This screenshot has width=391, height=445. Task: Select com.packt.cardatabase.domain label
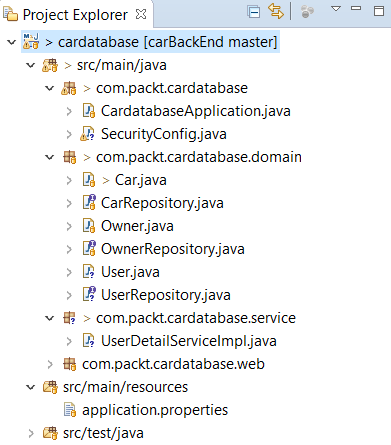199,157
